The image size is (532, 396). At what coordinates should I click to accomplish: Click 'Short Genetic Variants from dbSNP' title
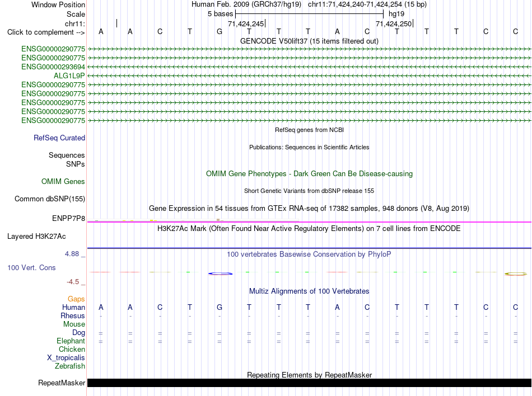click(309, 191)
